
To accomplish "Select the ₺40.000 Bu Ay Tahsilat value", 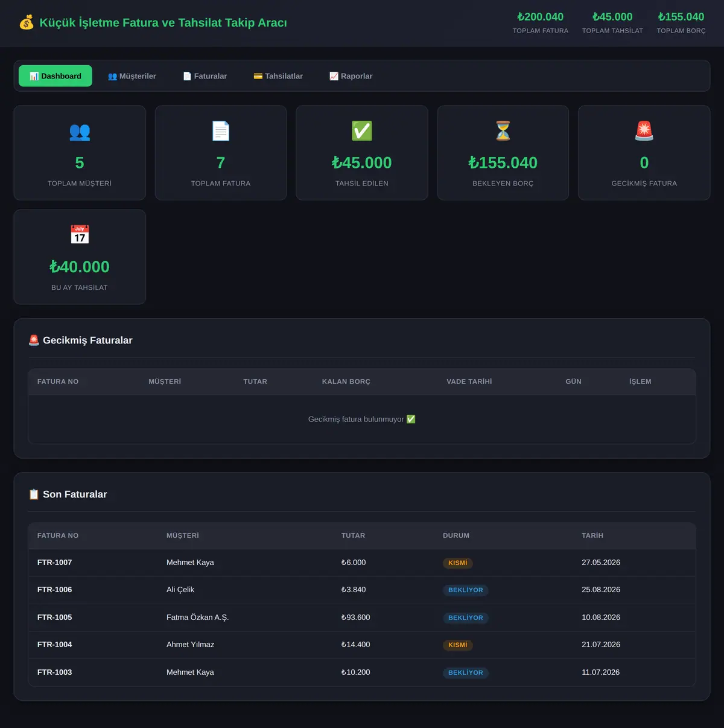I will coord(80,267).
